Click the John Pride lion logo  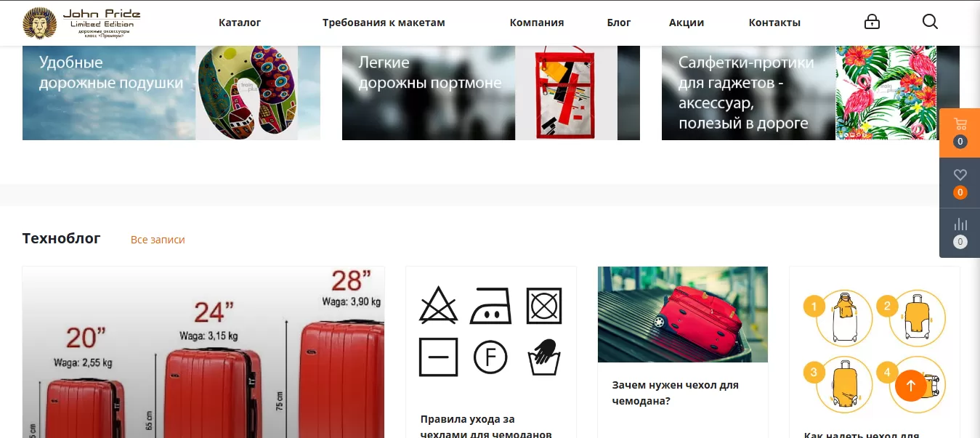point(82,23)
